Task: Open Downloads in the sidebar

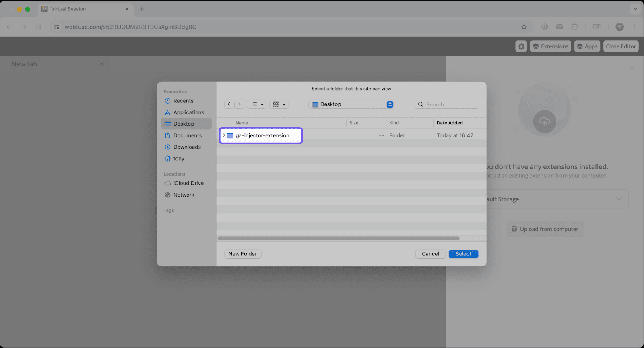Action: pos(187,147)
